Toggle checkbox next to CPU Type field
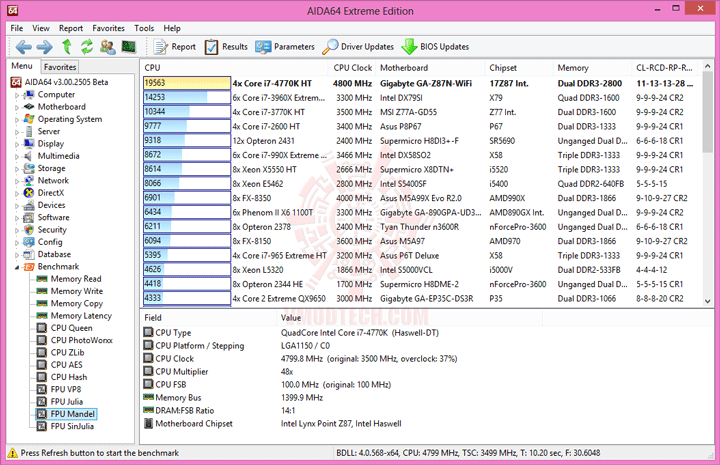 tap(148, 332)
